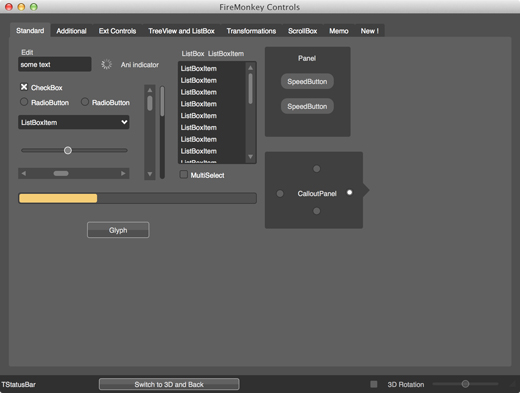Open the ListBoxItem combo box dropdown
Image resolution: width=520 pixels, height=393 pixels.
(74, 122)
